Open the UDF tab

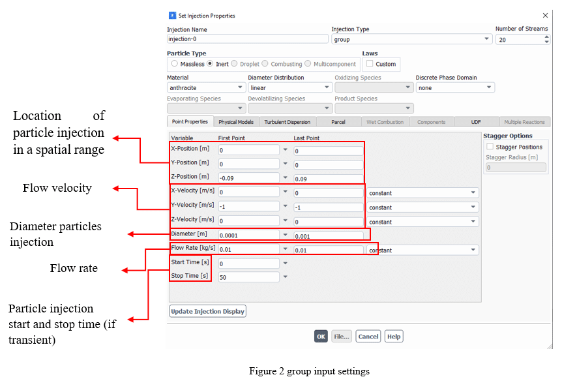point(477,122)
